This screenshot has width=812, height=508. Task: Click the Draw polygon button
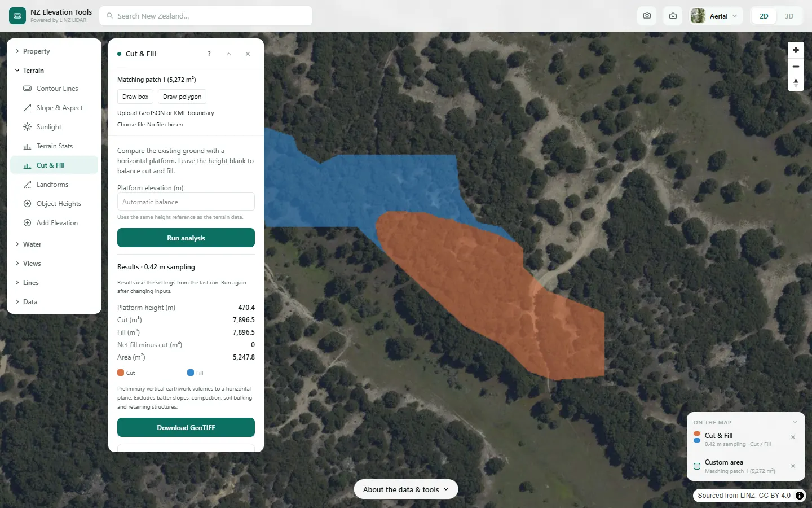pos(182,97)
